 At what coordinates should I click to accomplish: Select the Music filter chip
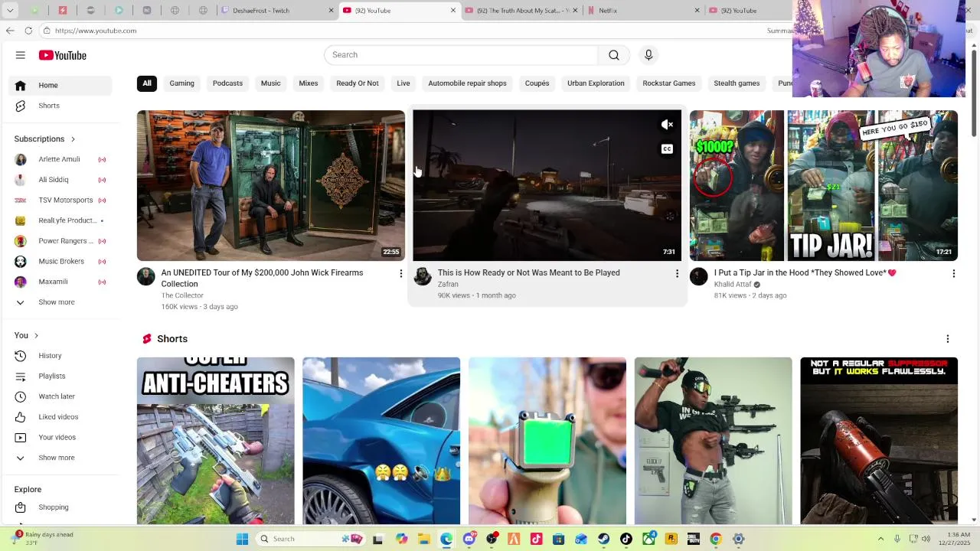[x=270, y=83]
